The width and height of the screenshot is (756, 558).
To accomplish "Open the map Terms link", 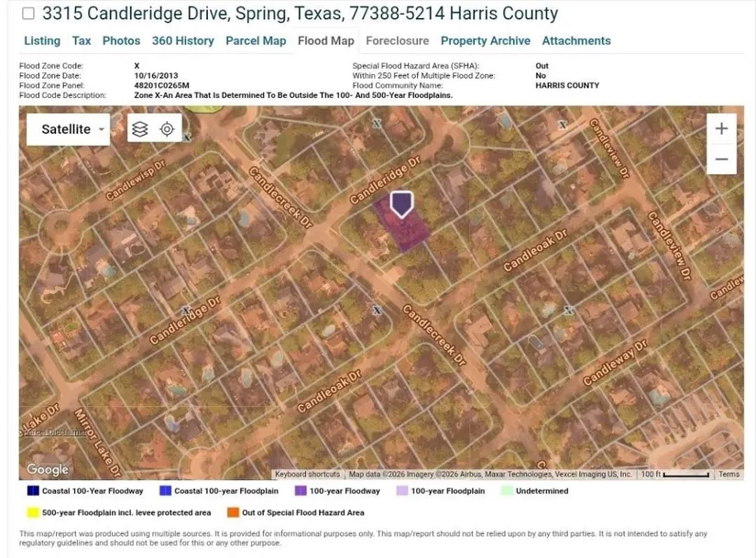I will point(729,475).
